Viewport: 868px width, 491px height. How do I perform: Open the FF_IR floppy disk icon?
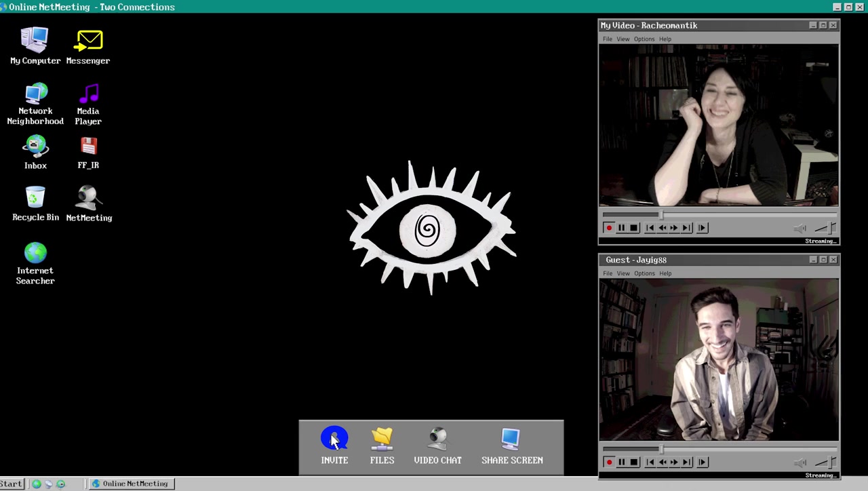pyautogui.click(x=88, y=147)
